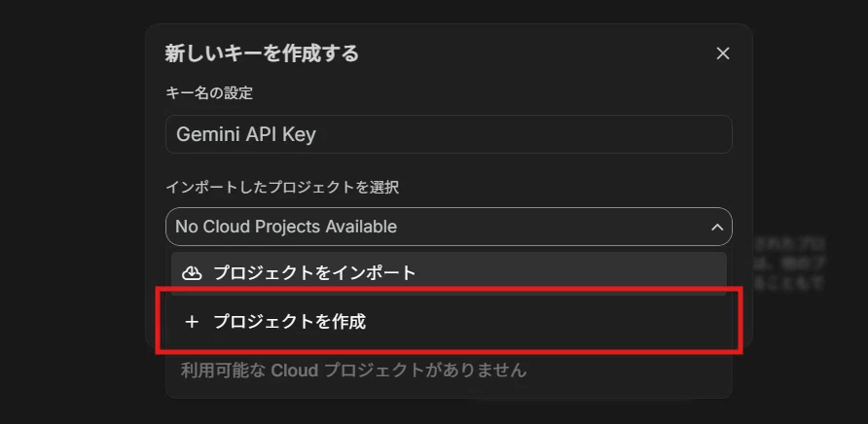
Task: Choose プロジェクトを作成 from the list
Action: click(x=449, y=322)
